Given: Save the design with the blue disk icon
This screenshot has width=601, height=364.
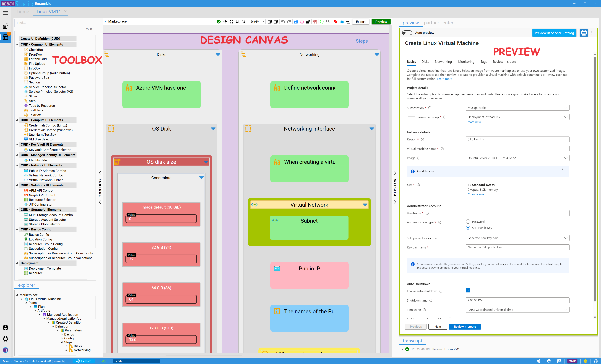Looking at the screenshot, I should [x=296, y=22].
